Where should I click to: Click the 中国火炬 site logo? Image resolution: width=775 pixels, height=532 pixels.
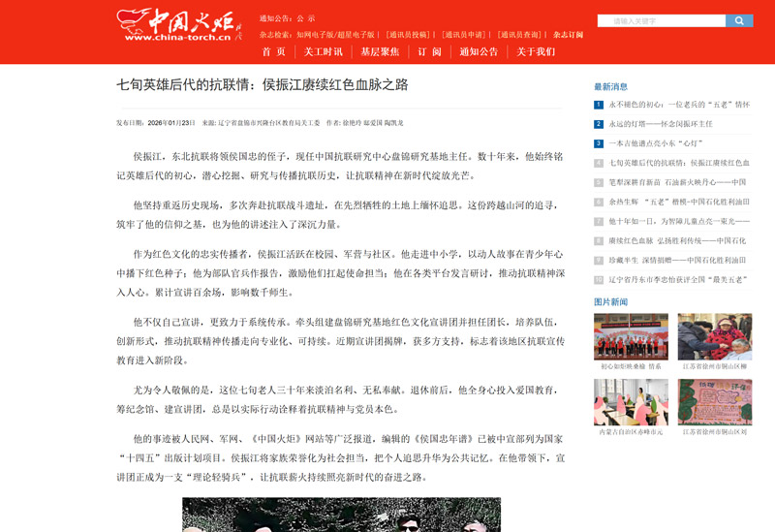coord(179,24)
